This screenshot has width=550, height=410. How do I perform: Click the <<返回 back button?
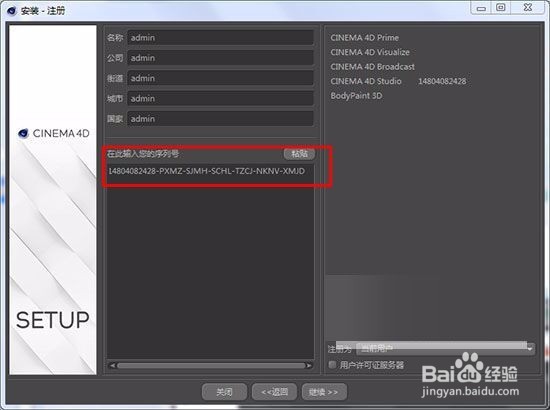pos(274,392)
